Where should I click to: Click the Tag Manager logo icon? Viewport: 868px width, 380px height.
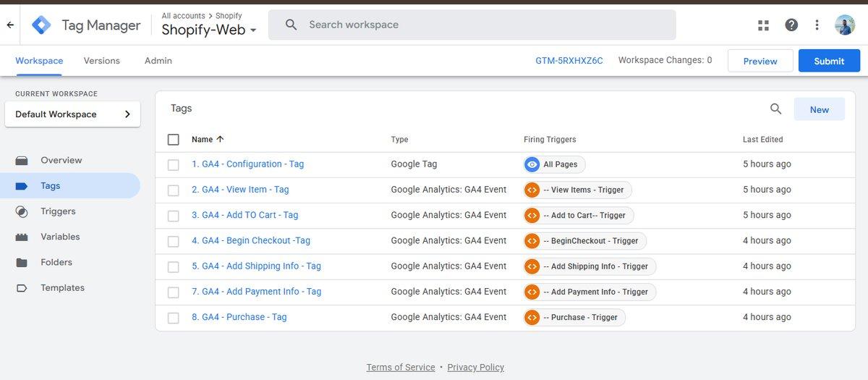(x=41, y=25)
